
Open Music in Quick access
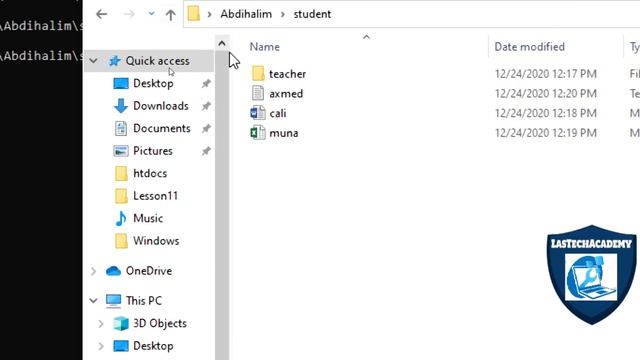[148, 218]
